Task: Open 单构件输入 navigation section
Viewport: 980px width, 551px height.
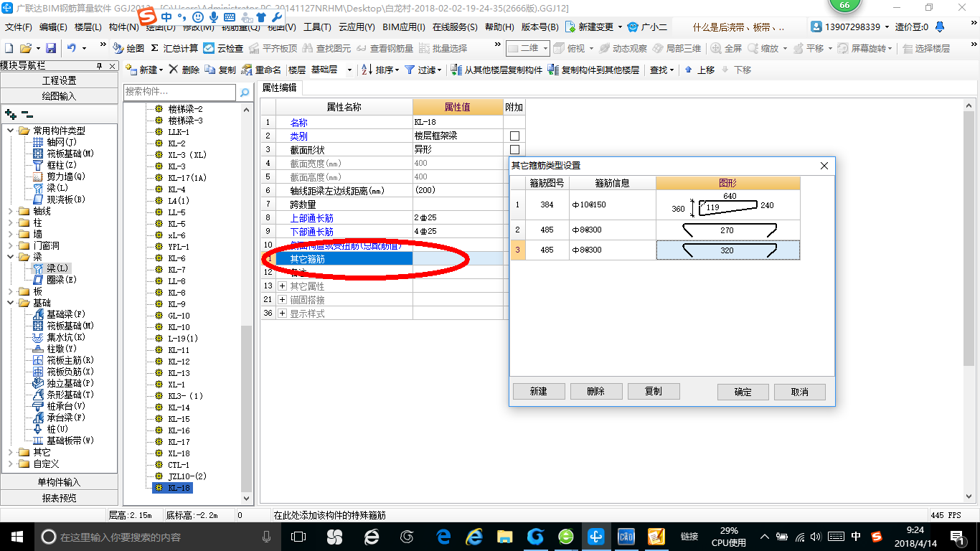Action: click(x=59, y=482)
